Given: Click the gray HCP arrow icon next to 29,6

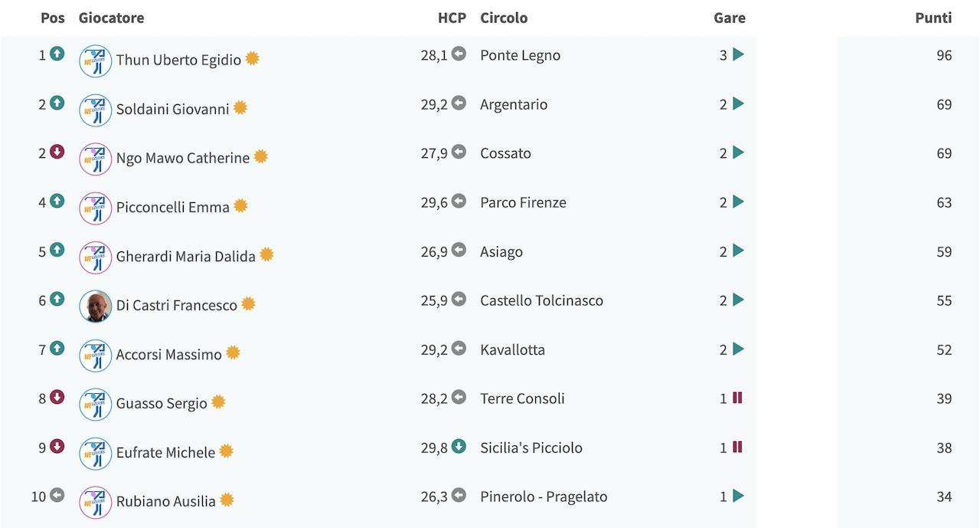Looking at the screenshot, I should 459,201.
